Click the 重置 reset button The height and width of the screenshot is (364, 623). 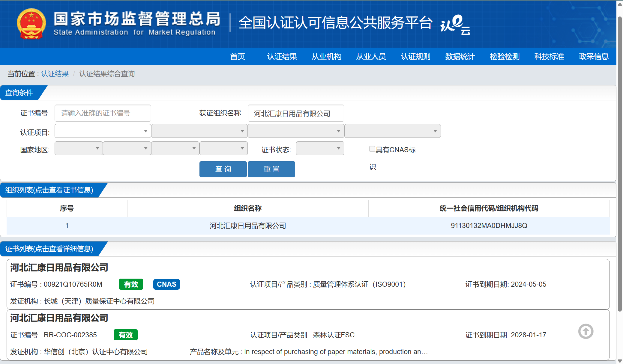click(x=271, y=169)
